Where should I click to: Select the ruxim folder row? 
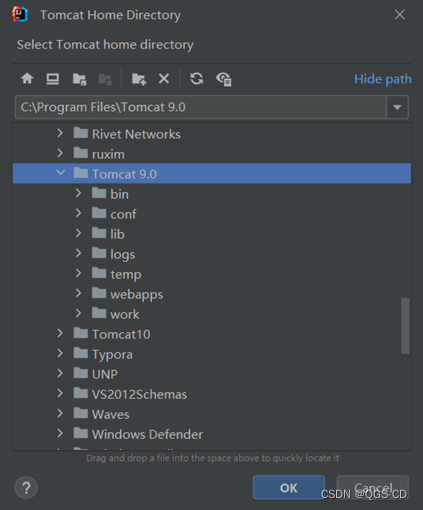point(212,154)
